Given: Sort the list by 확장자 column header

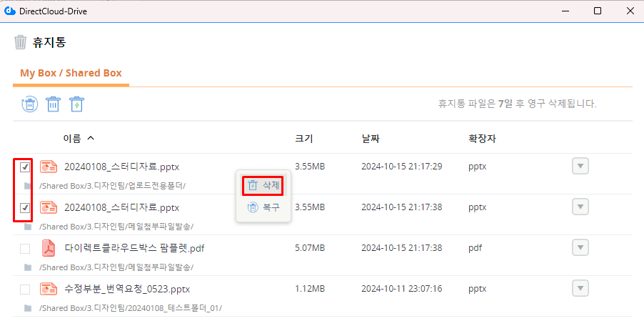Looking at the screenshot, I should [482, 138].
